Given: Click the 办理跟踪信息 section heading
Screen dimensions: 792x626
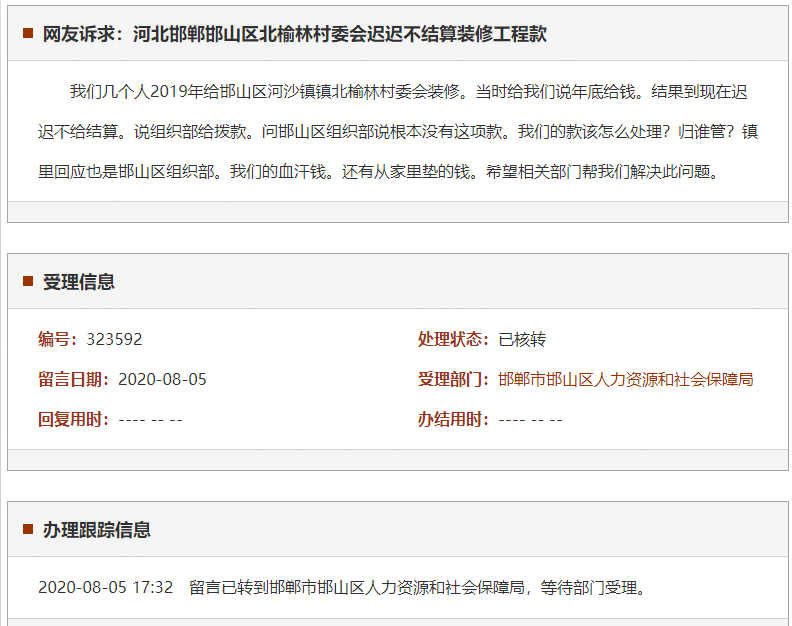Looking at the screenshot, I should pos(97,530).
